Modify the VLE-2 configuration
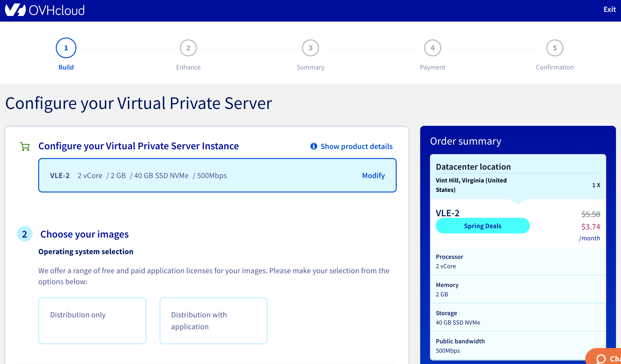Viewport: 621px width, 364px height. tap(373, 176)
